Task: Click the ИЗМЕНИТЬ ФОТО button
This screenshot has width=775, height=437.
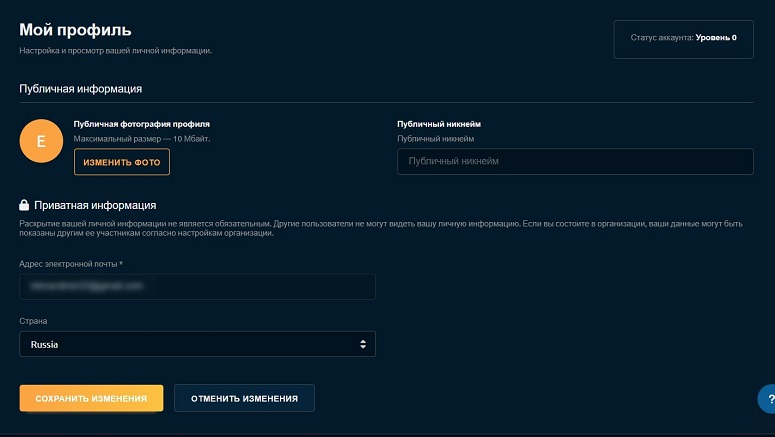Action: [x=122, y=162]
